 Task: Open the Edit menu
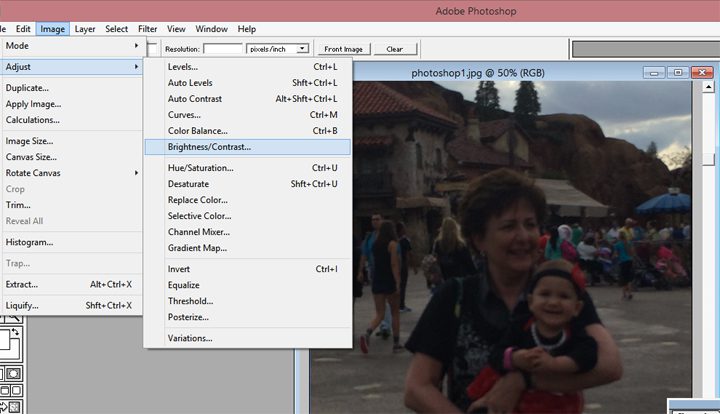pyautogui.click(x=23, y=29)
